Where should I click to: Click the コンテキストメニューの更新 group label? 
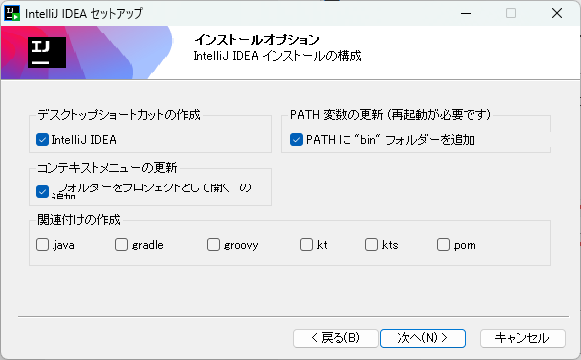coord(107,167)
